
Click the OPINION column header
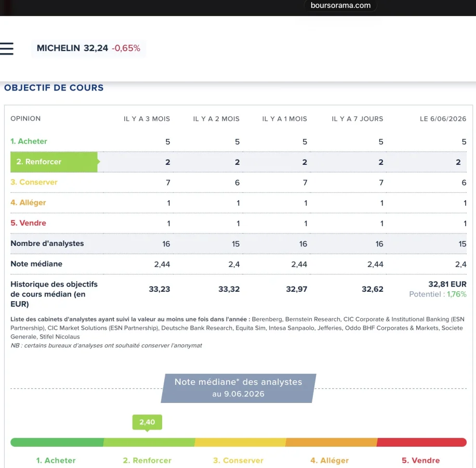pyautogui.click(x=25, y=119)
